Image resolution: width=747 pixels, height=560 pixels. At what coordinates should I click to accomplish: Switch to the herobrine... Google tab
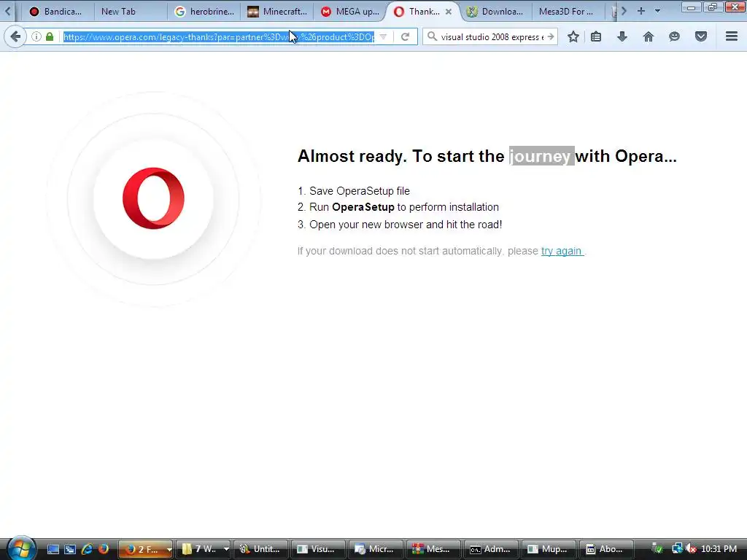(x=204, y=12)
